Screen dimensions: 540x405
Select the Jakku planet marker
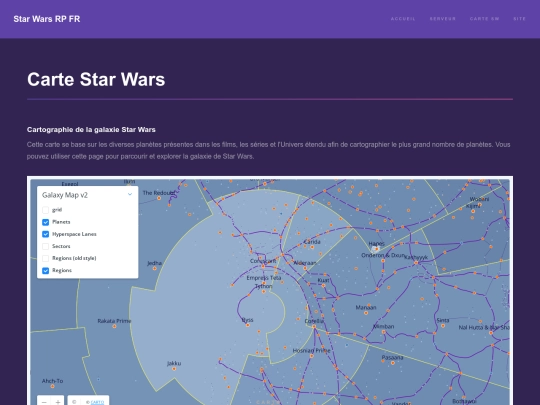click(x=174, y=369)
